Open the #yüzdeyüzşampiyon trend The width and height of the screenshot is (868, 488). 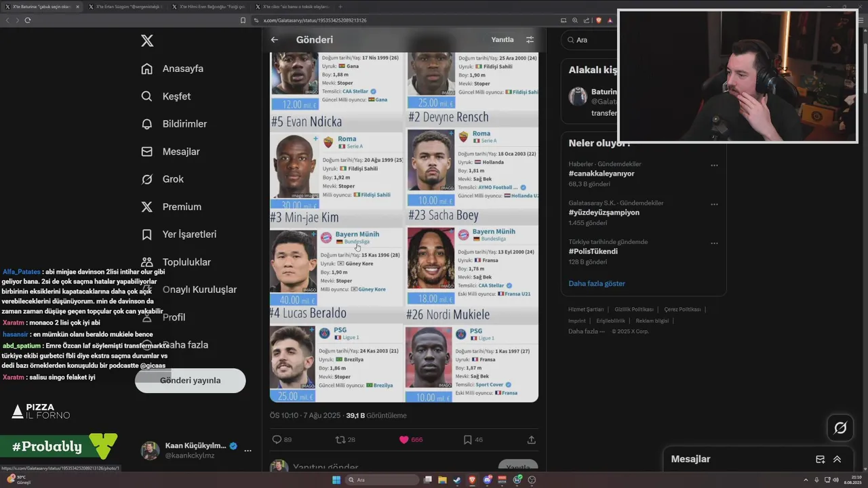604,212
